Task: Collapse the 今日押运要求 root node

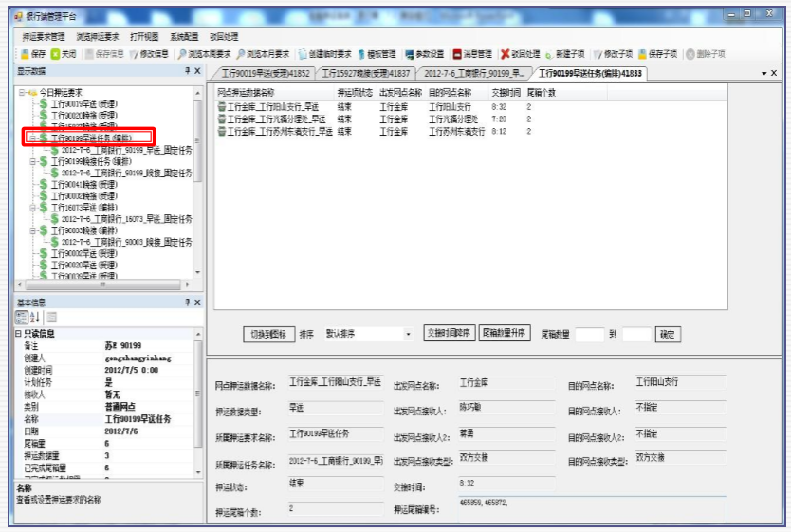Action: point(22,92)
